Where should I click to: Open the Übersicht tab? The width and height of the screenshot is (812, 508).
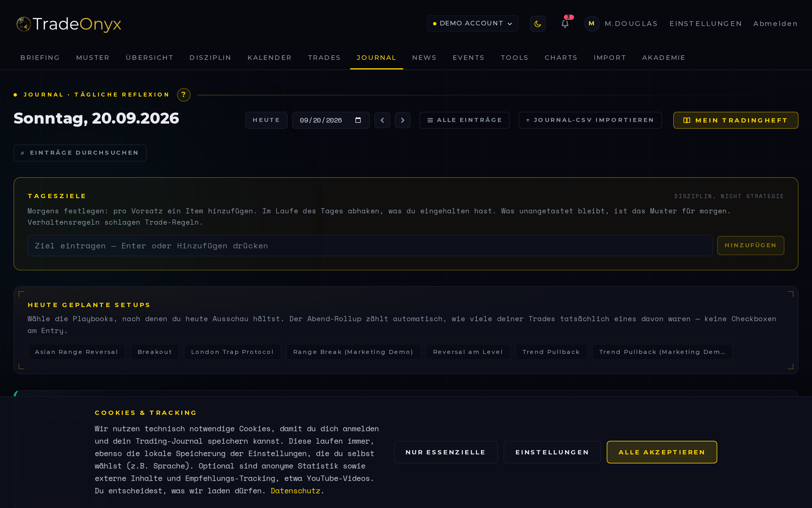click(x=149, y=58)
